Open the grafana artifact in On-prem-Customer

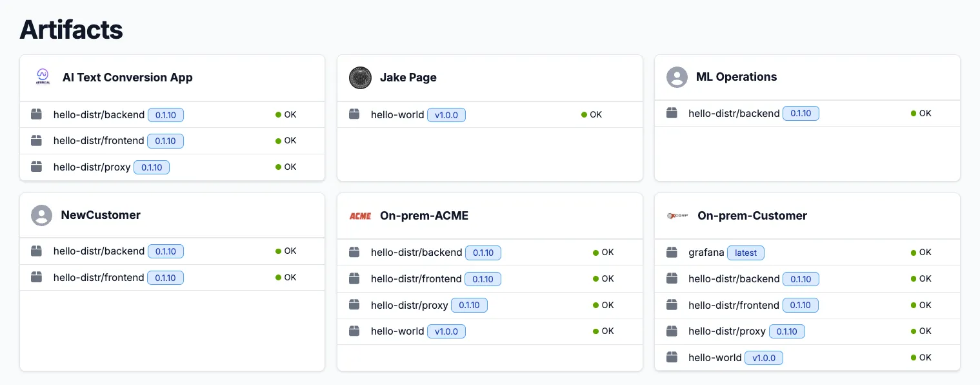706,252
